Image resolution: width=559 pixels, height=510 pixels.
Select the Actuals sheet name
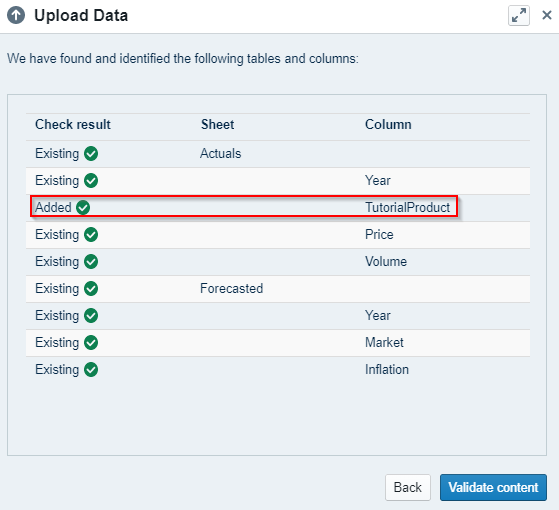pyautogui.click(x=220, y=154)
